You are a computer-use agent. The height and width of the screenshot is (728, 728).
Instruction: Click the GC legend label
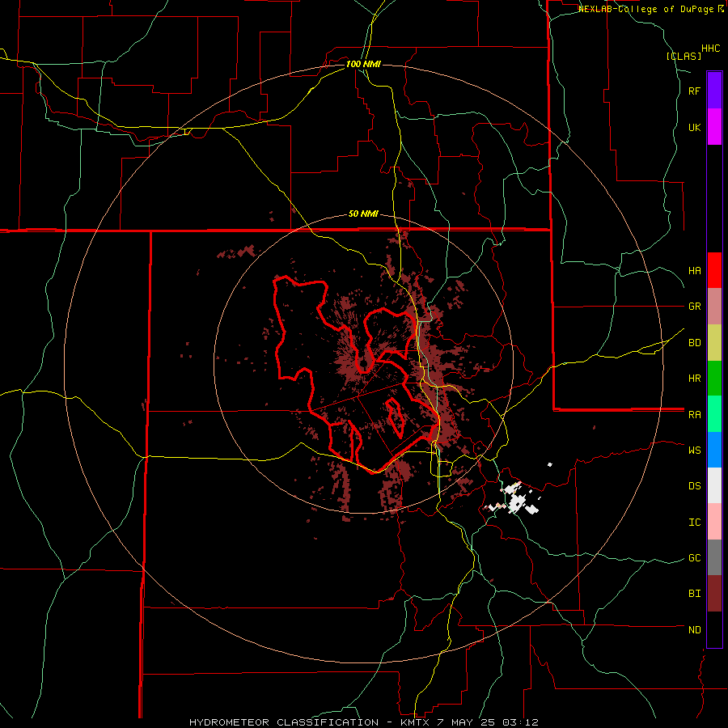coord(694,558)
